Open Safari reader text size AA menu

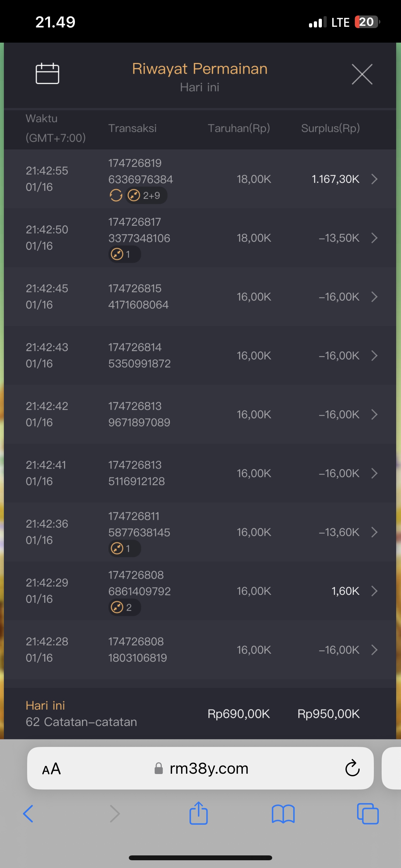pos(52,769)
